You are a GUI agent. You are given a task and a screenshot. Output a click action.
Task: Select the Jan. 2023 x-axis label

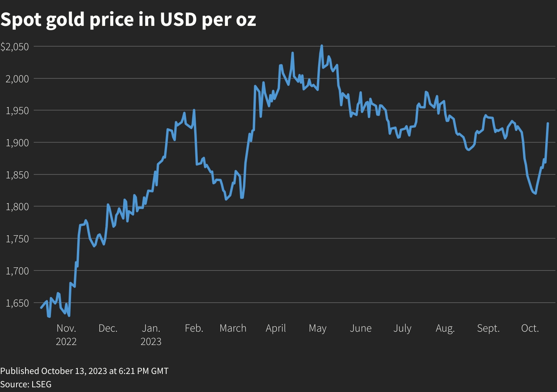coord(151,334)
